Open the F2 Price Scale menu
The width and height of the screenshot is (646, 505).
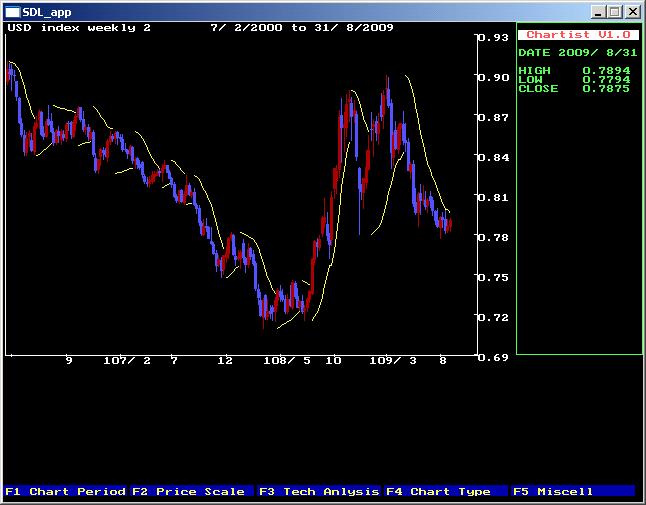tap(192, 491)
